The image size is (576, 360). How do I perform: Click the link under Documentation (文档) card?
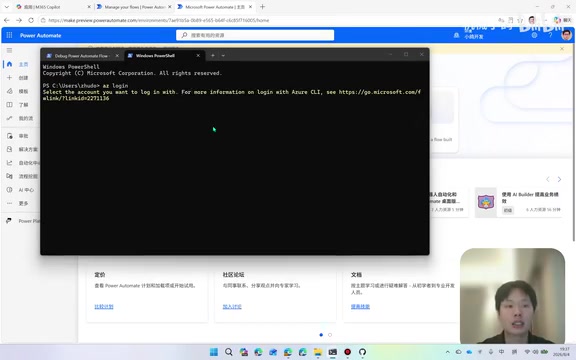(360, 306)
